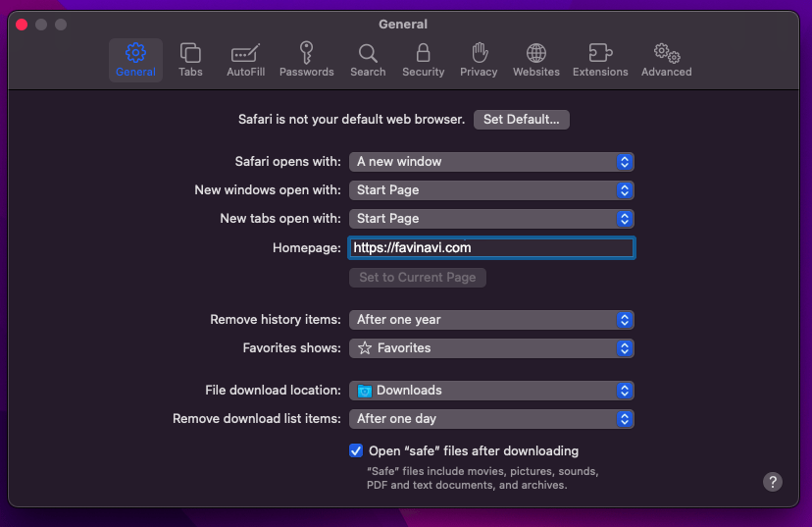Open the Passwords key icon pane
This screenshot has height=527, width=812.
[x=307, y=60]
